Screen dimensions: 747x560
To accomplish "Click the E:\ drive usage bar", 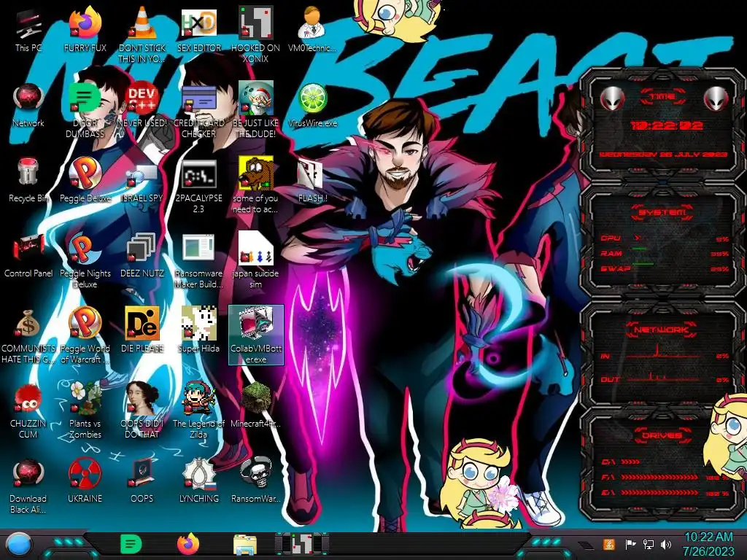I will pyautogui.click(x=659, y=493).
